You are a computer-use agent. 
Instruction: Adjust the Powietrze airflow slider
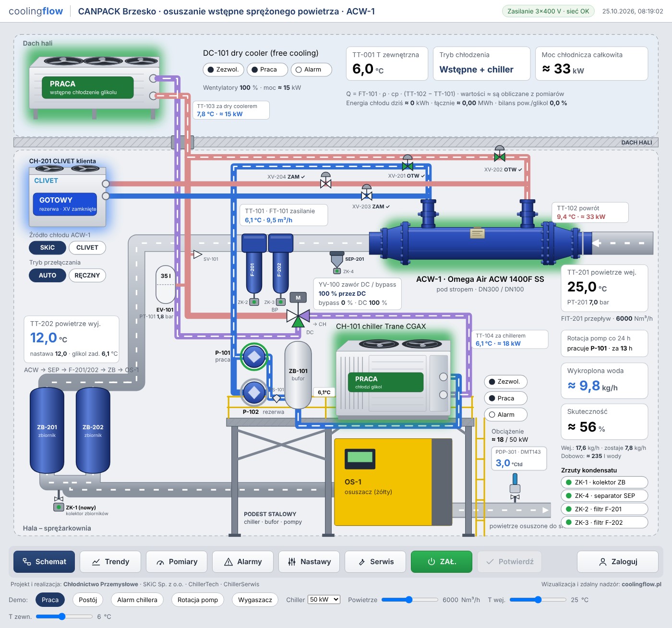[x=409, y=600]
